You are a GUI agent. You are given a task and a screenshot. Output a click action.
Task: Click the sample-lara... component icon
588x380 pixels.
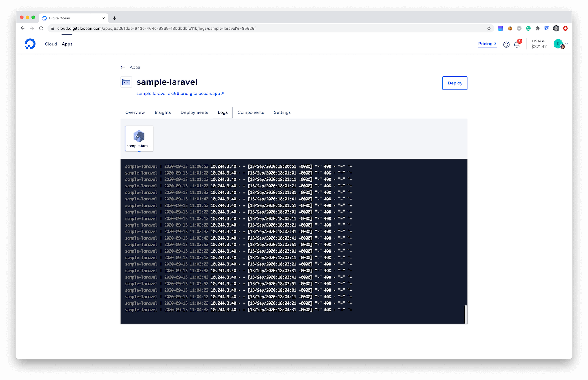(139, 137)
